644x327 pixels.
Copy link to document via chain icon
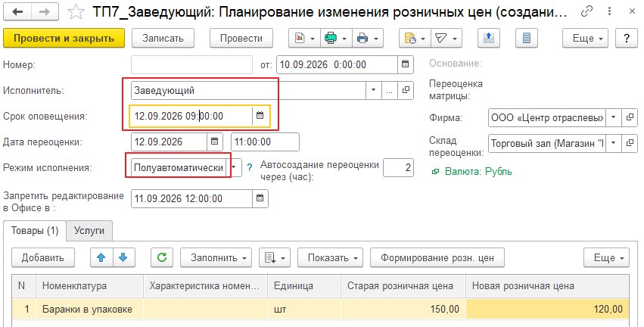point(586,11)
